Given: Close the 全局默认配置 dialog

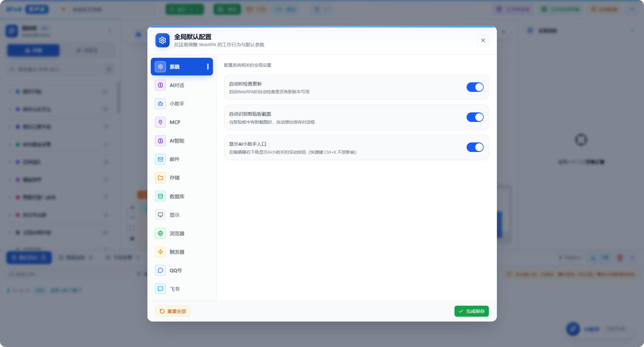Looking at the screenshot, I should click(x=483, y=40).
